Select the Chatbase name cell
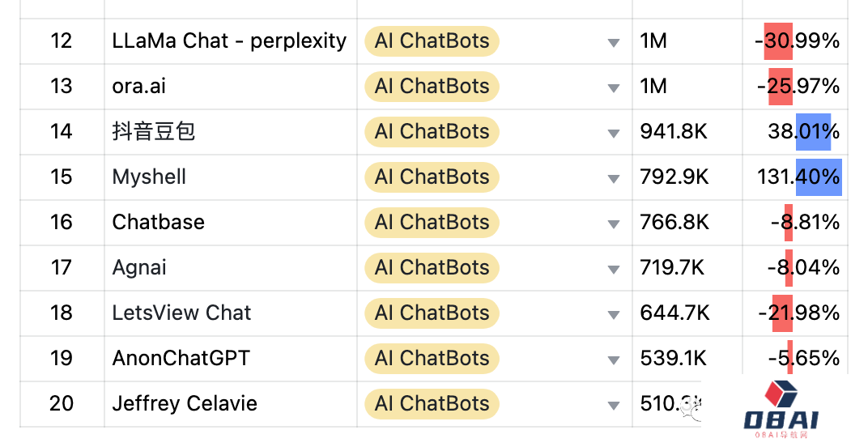 tap(231, 223)
